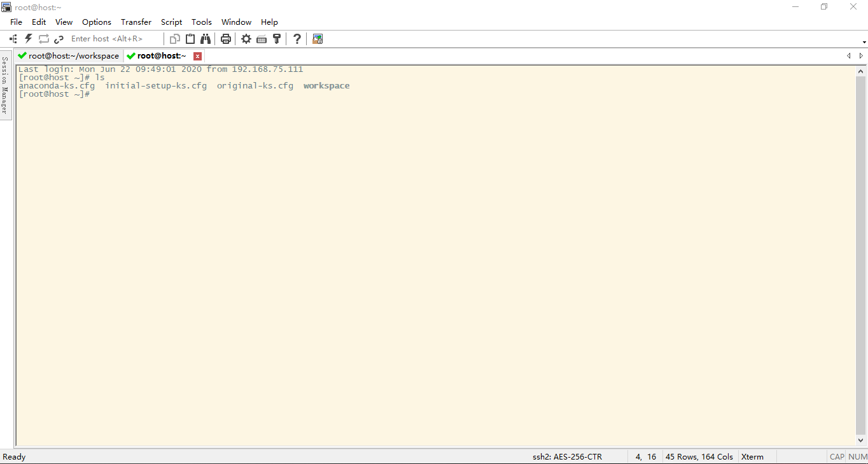Click the Reconnect arrows icon
The width and height of the screenshot is (868, 464).
(x=44, y=39)
